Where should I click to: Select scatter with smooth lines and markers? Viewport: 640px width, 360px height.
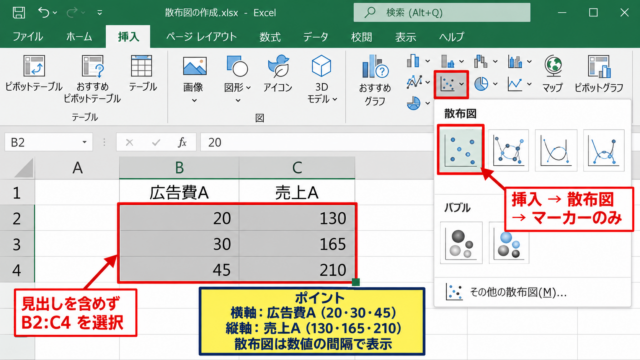coord(508,150)
